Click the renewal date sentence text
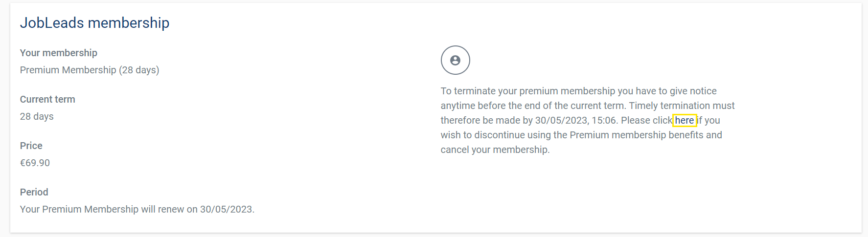868x237 pixels. [137, 209]
